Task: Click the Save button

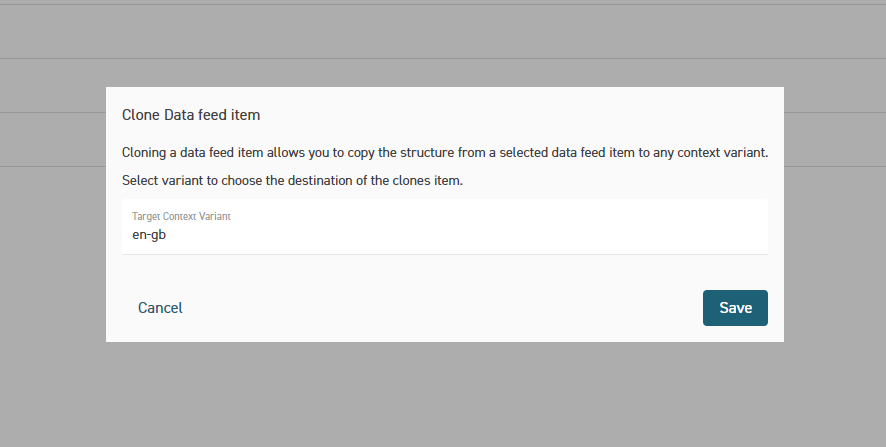Action: click(735, 308)
